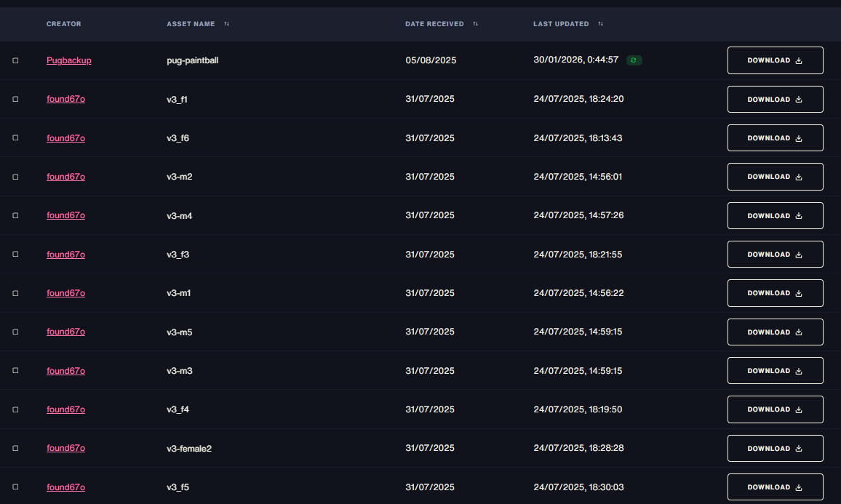
Task: Toggle the v3_f5 row checkbox
Action: pos(15,487)
